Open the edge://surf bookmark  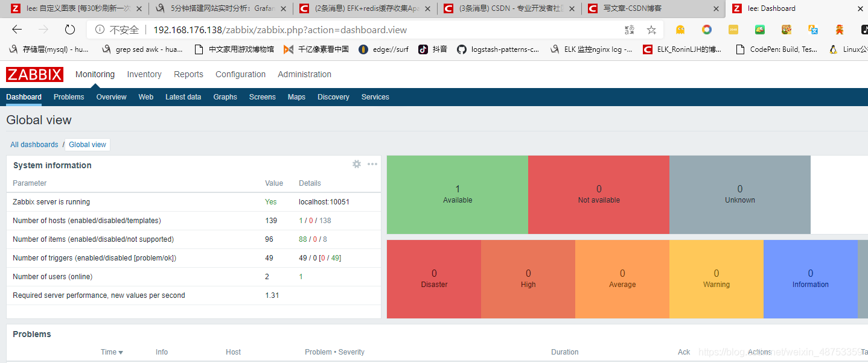tap(383, 49)
